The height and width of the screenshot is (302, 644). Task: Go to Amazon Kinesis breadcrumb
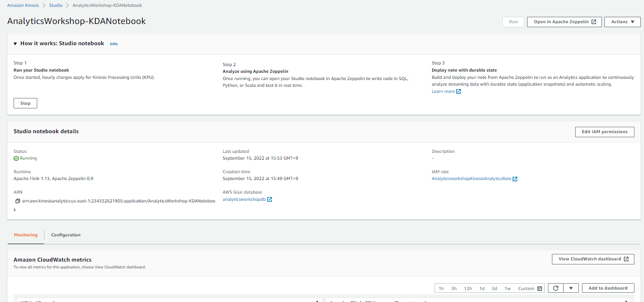(23, 6)
